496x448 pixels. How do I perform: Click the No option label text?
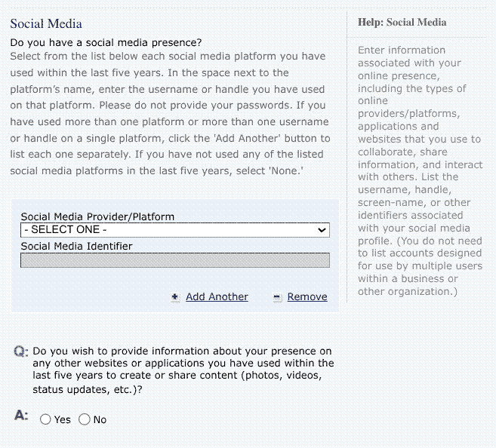(100, 419)
